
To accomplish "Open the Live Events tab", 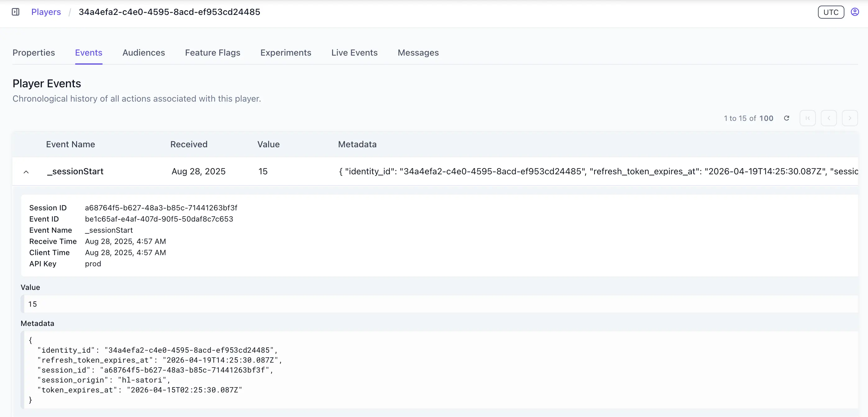I will click(354, 53).
